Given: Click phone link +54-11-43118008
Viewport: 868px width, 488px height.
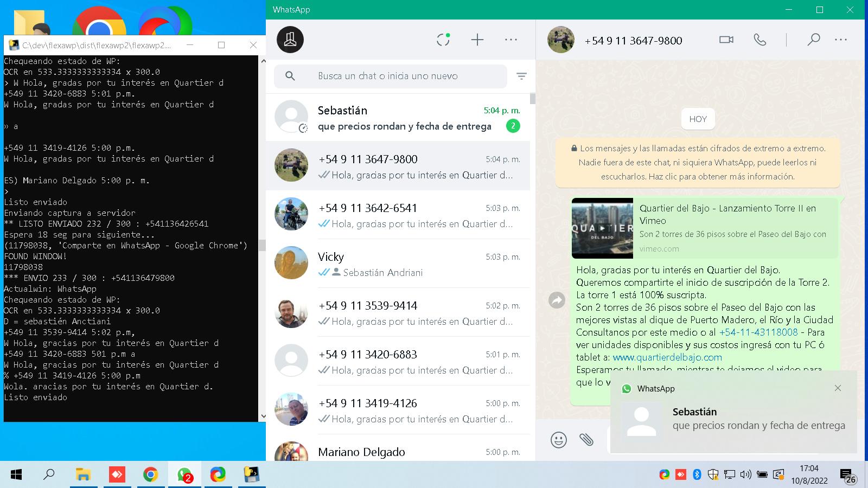Looking at the screenshot, I should tap(758, 332).
